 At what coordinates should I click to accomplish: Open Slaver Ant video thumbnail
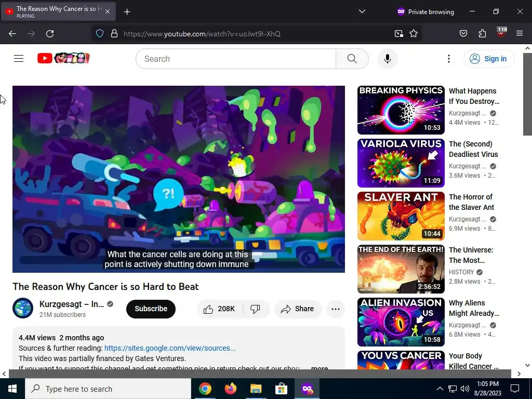[401, 216]
